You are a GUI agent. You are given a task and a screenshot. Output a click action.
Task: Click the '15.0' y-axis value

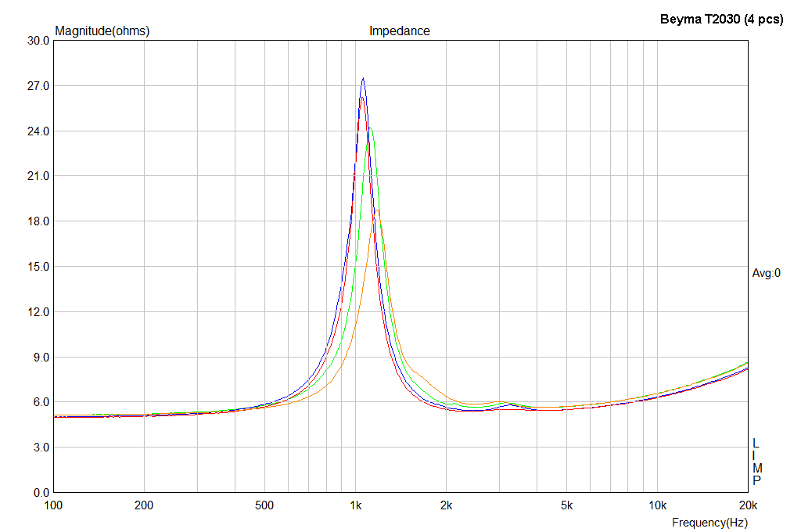tap(38, 267)
